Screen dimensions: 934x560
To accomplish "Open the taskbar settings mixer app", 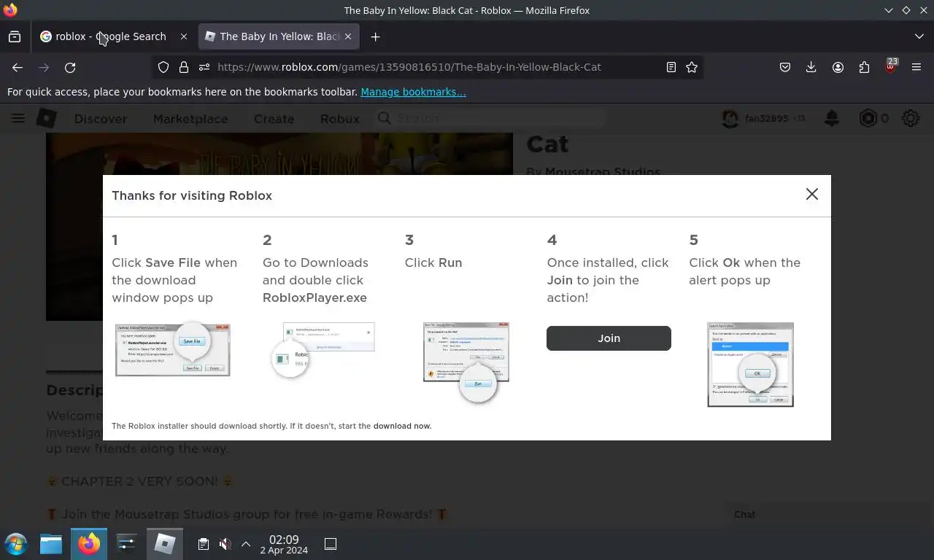I will click(x=127, y=544).
